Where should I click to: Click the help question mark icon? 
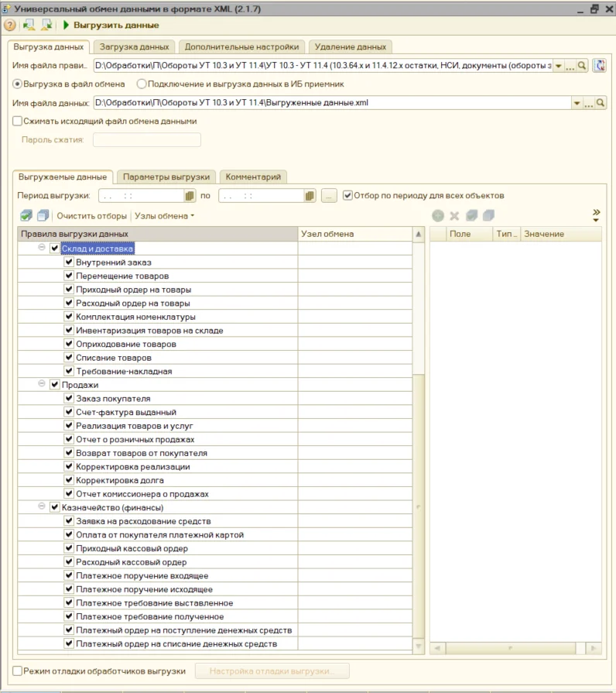point(10,26)
